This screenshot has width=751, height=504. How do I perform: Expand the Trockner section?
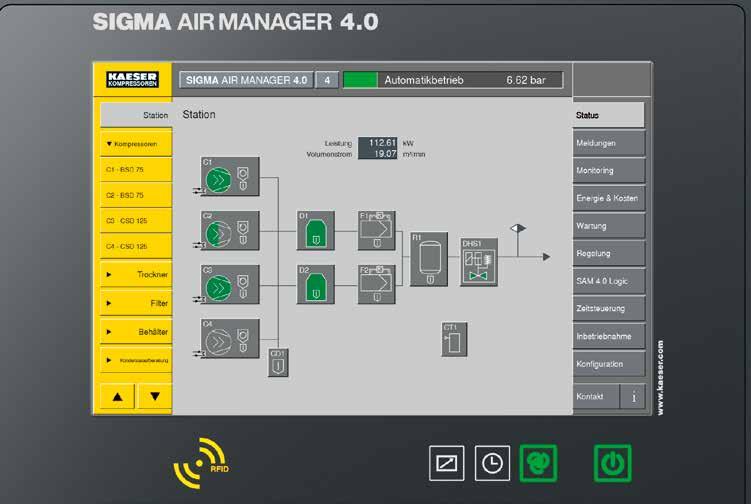136,274
